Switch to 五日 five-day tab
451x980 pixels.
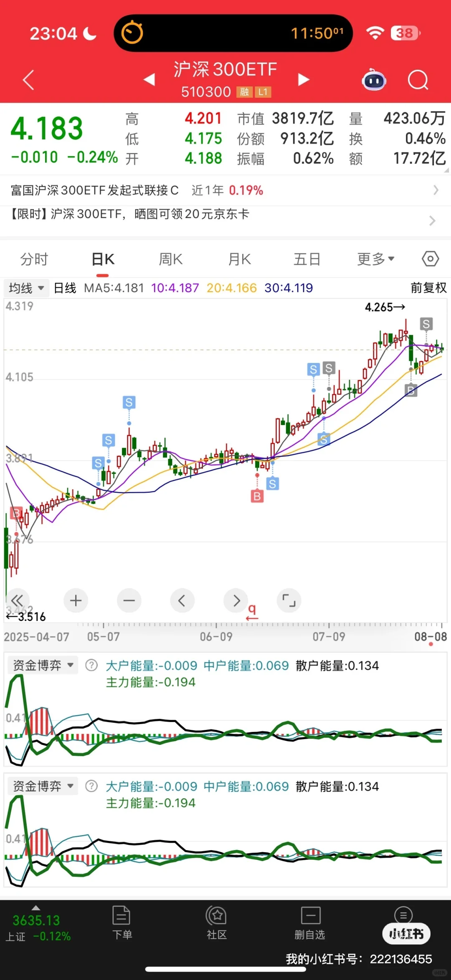[307, 259]
